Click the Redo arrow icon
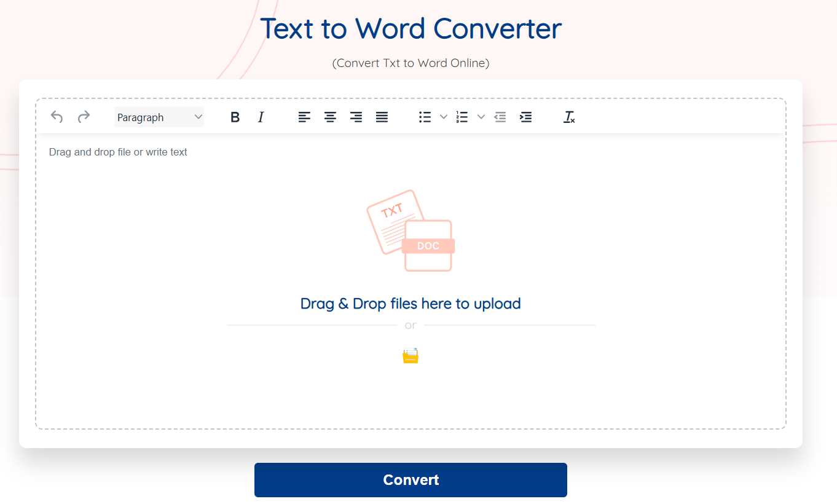This screenshot has width=837, height=504. (x=84, y=117)
